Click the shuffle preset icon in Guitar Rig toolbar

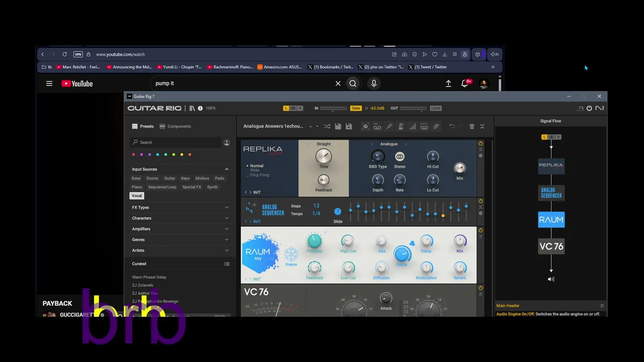[x=327, y=126]
